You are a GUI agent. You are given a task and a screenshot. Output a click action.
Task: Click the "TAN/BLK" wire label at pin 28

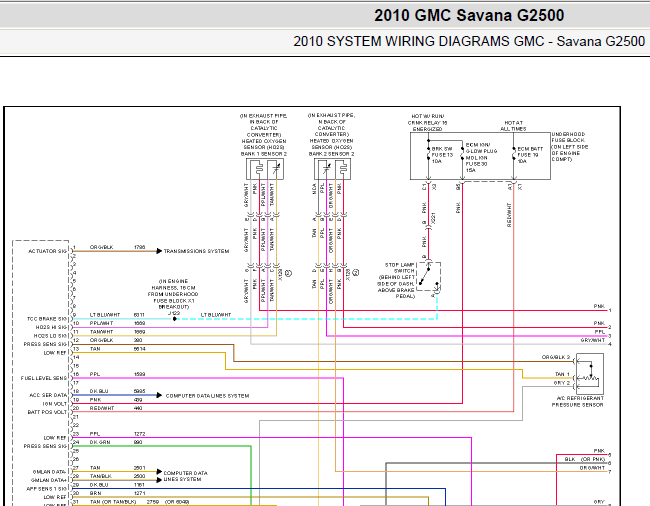pos(101,477)
